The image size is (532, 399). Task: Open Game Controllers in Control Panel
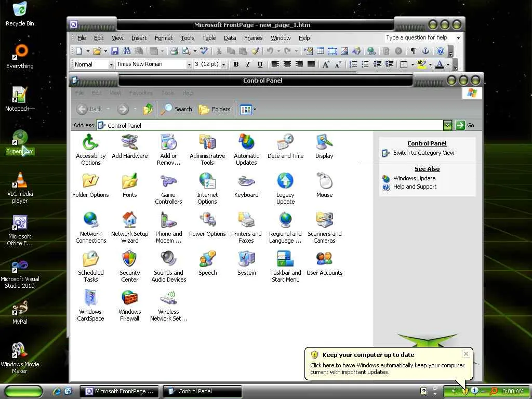coord(168,189)
